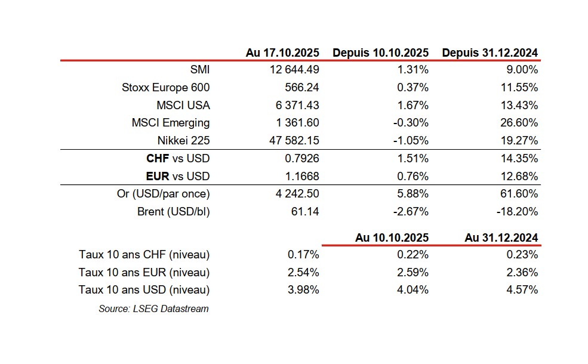Select the MSCI Emerging row label
The width and height of the screenshot is (588, 364).
point(171,123)
